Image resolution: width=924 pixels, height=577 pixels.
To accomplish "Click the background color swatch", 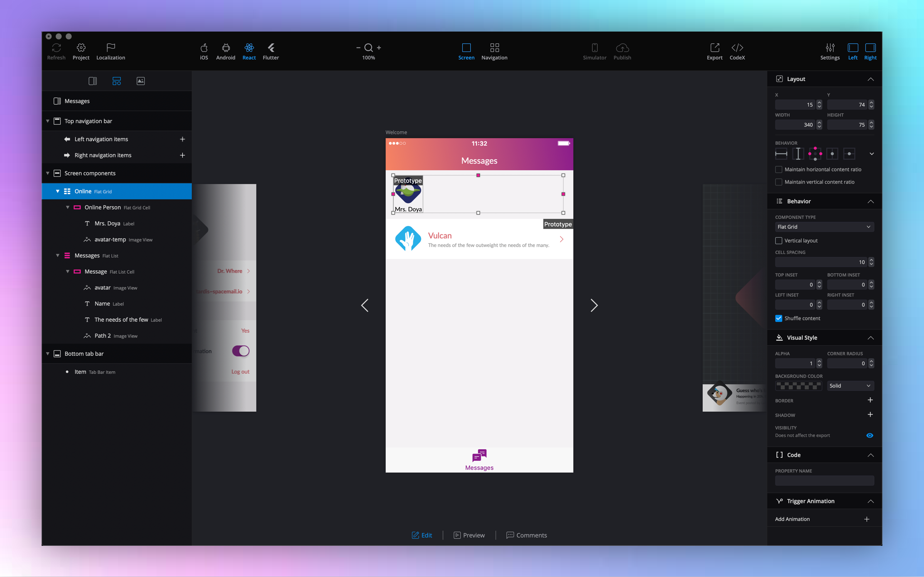I will [x=798, y=386].
